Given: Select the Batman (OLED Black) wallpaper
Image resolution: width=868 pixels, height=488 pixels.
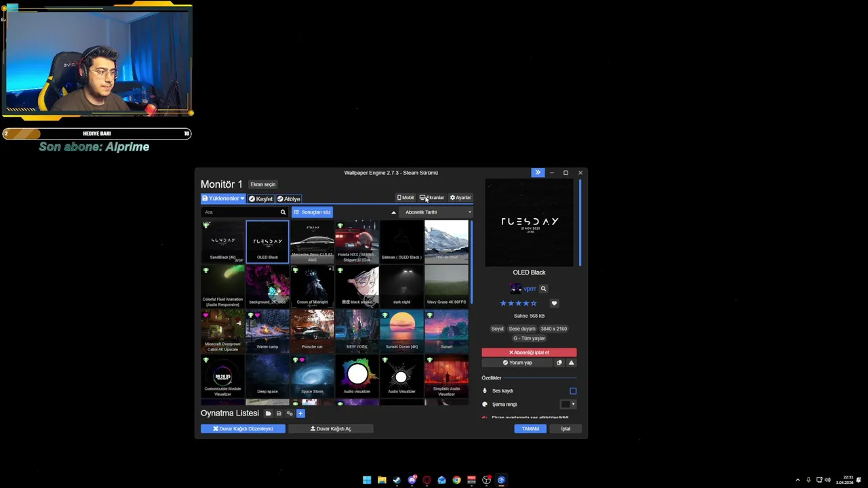Looking at the screenshot, I should (401, 241).
